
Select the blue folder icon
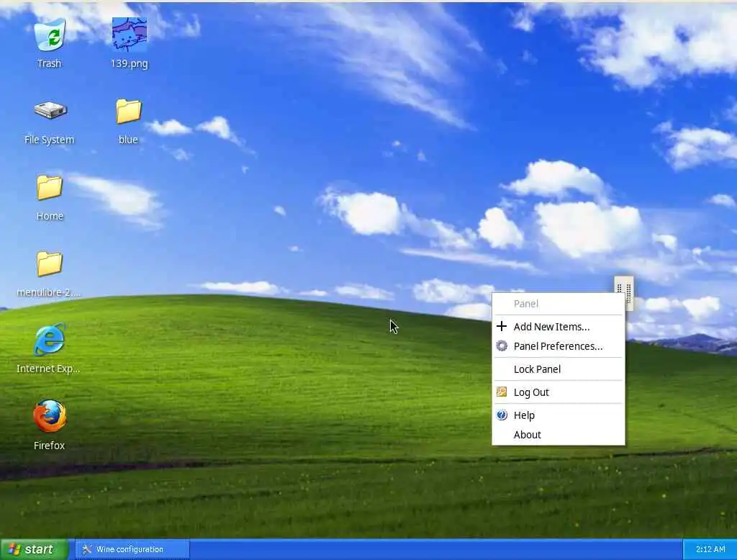(x=129, y=111)
